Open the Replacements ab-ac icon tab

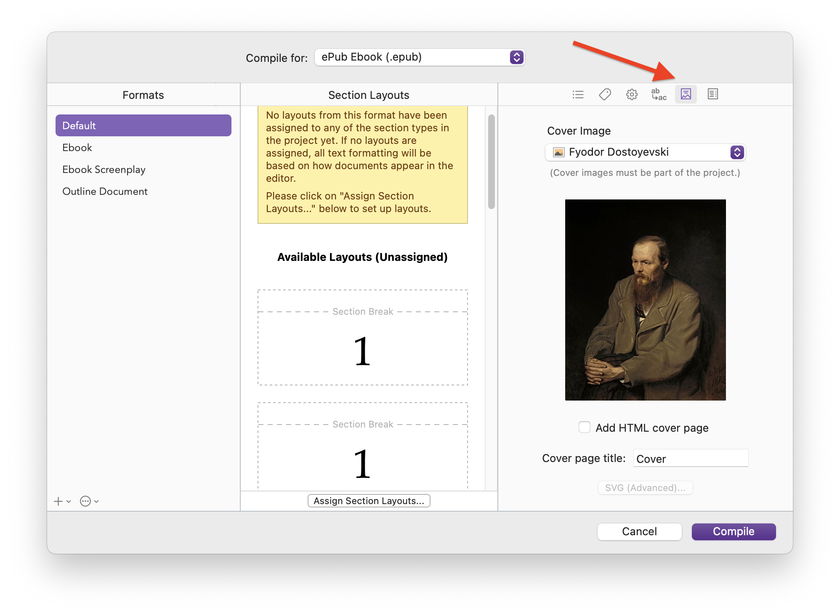coord(659,94)
